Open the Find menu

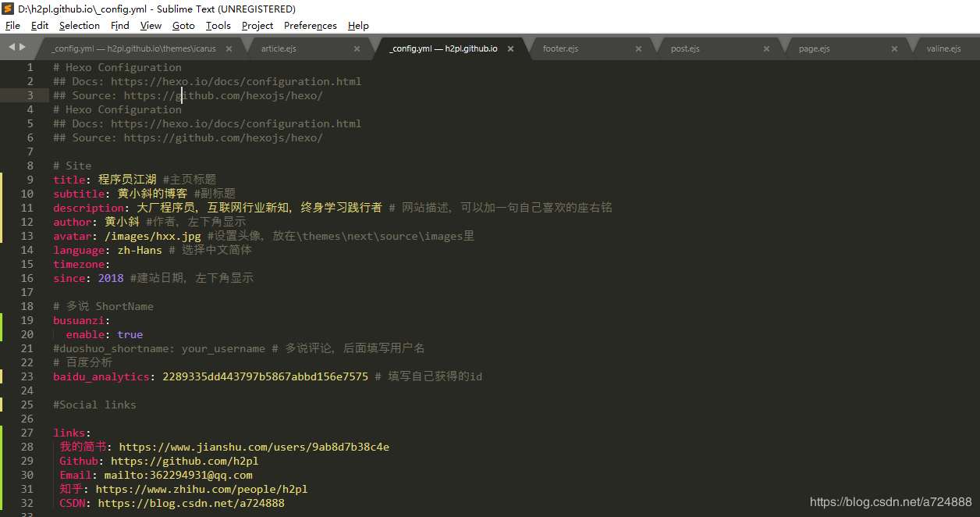tap(120, 26)
